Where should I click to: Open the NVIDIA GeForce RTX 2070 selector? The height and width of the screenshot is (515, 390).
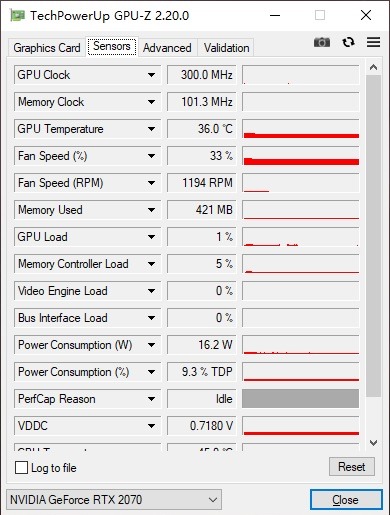[x=114, y=500]
